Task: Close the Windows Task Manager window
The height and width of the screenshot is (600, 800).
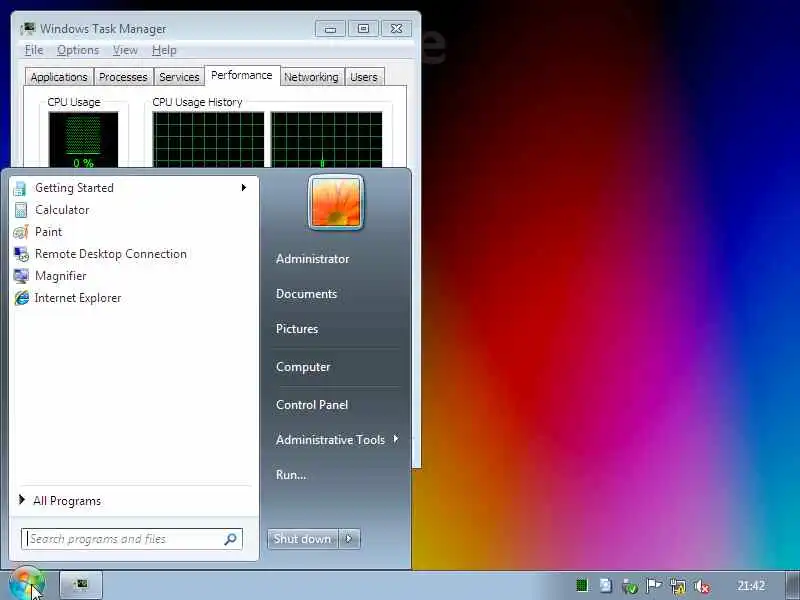Action: 396,29
